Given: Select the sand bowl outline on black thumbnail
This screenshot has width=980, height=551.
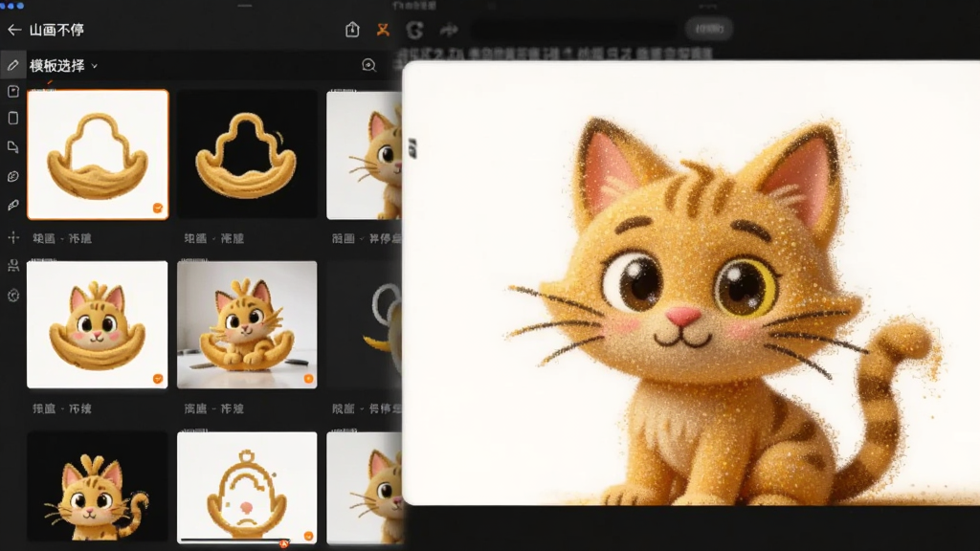Looking at the screenshot, I should pyautogui.click(x=247, y=154).
